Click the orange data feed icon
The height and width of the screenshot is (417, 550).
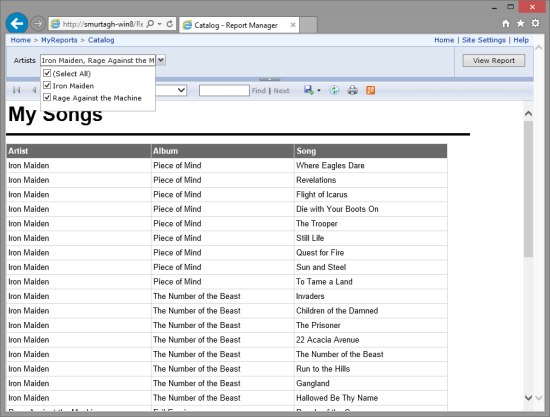point(370,90)
